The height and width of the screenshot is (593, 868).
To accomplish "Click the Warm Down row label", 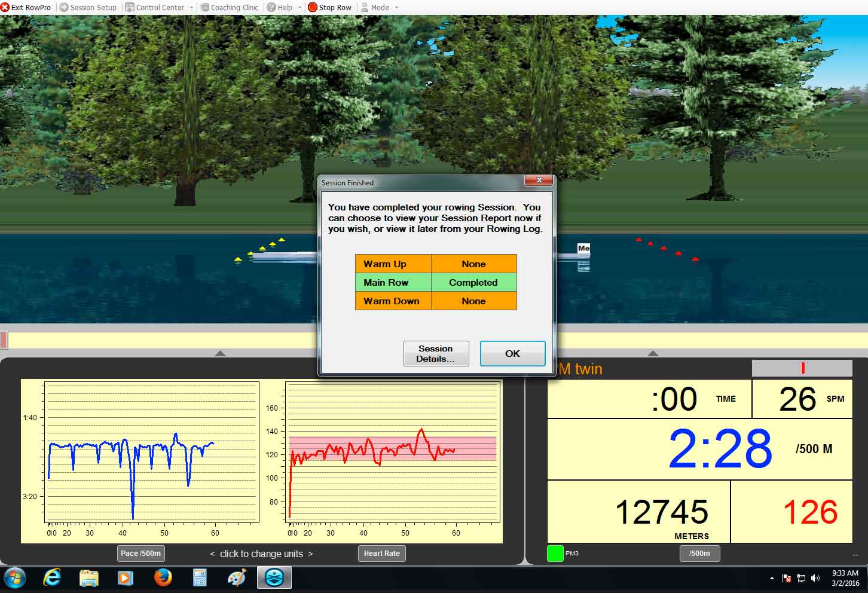I will click(x=393, y=301).
